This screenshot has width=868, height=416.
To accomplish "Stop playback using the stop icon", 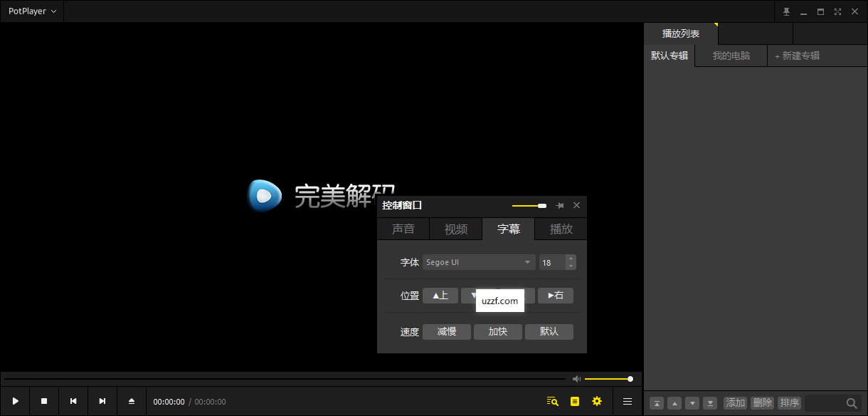I will (x=43, y=401).
